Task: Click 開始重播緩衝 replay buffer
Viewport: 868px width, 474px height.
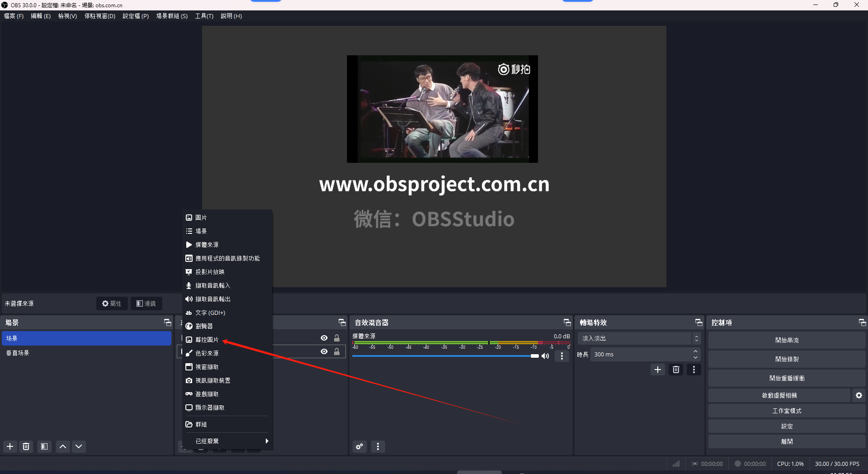Action: click(x=787, y=378)
